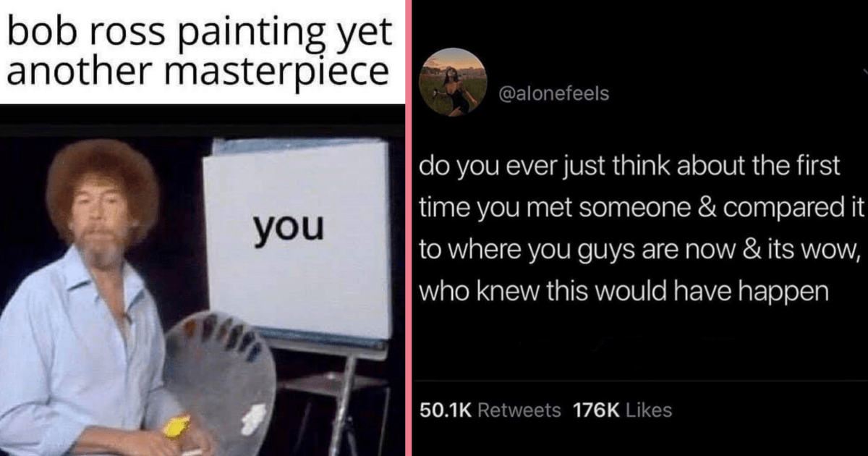The height and width of the screenshot is (456, 868).
Task: Click the yellow paint knife in painter's hand
Action: (178, 426)
